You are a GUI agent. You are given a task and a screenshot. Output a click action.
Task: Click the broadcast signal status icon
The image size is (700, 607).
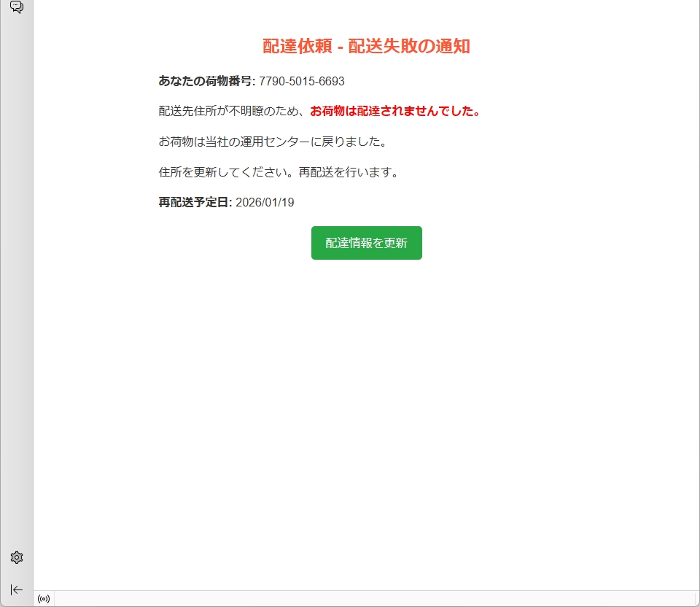click(44, 599)
